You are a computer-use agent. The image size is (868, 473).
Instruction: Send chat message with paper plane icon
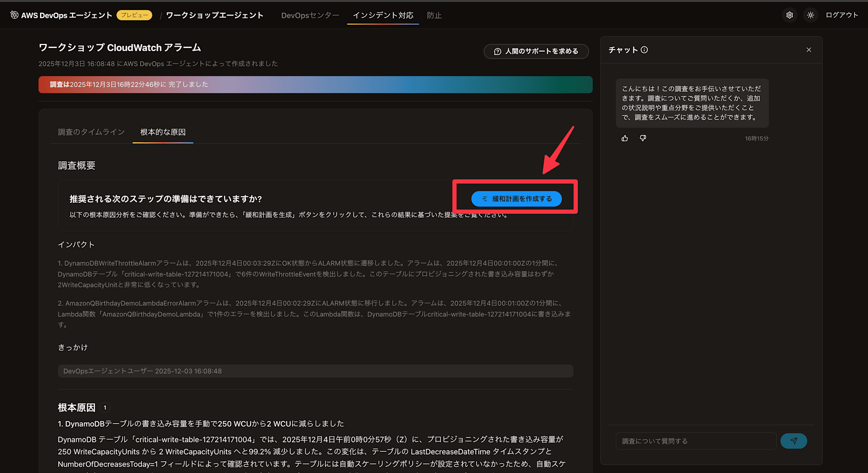click(793, 441)
